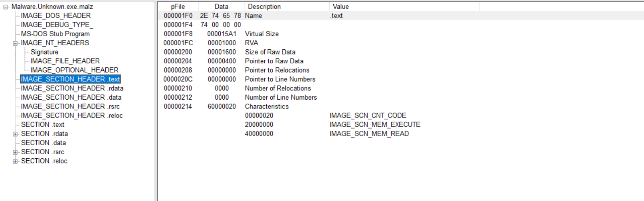
Task: Click the Description column header
Action: click(x=264, y=6)
